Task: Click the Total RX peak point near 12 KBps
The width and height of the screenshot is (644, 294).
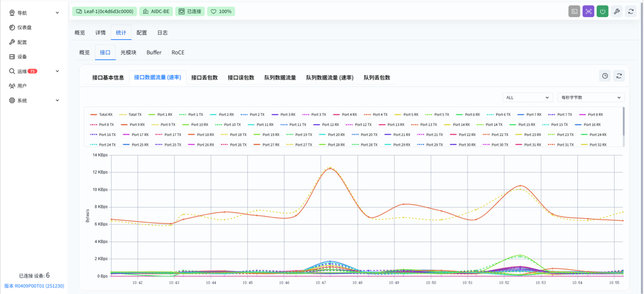Action: click(x=330, y=169)
